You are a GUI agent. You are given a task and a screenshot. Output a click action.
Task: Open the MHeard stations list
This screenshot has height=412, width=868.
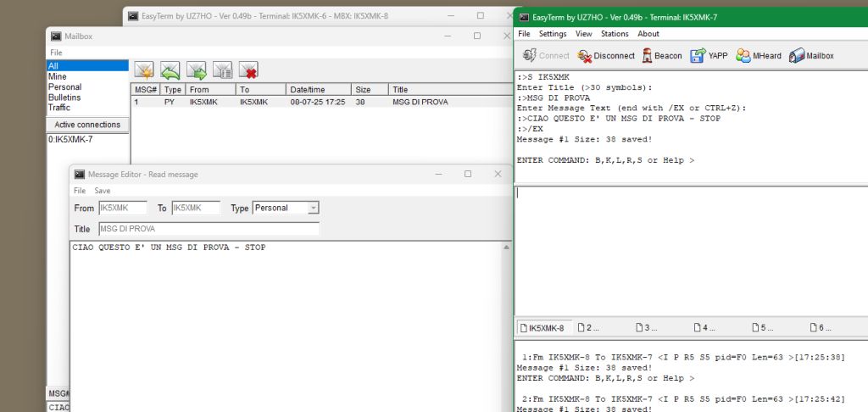click(759, 55)
